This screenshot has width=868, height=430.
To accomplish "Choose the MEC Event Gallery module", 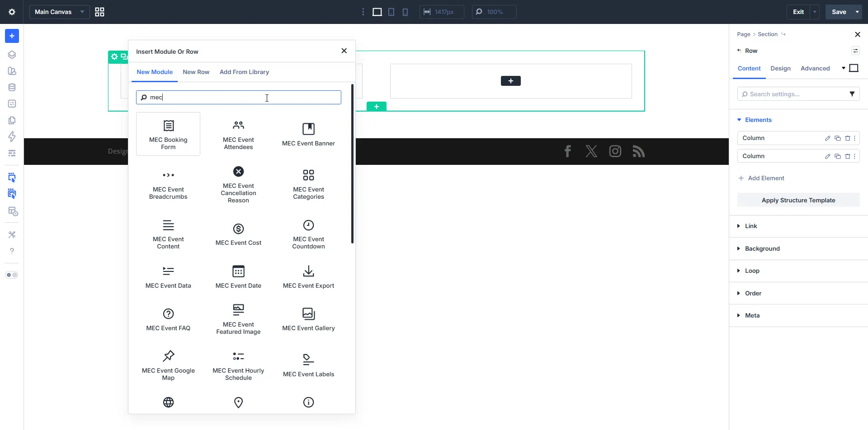I will pos(308,320).
